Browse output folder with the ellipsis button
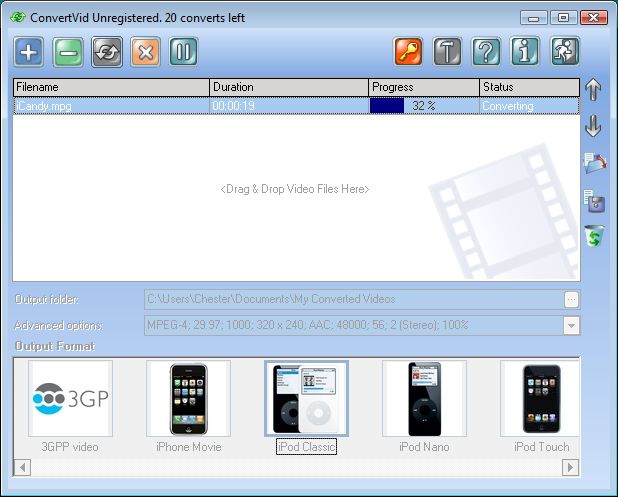 (x=571, y=299)
